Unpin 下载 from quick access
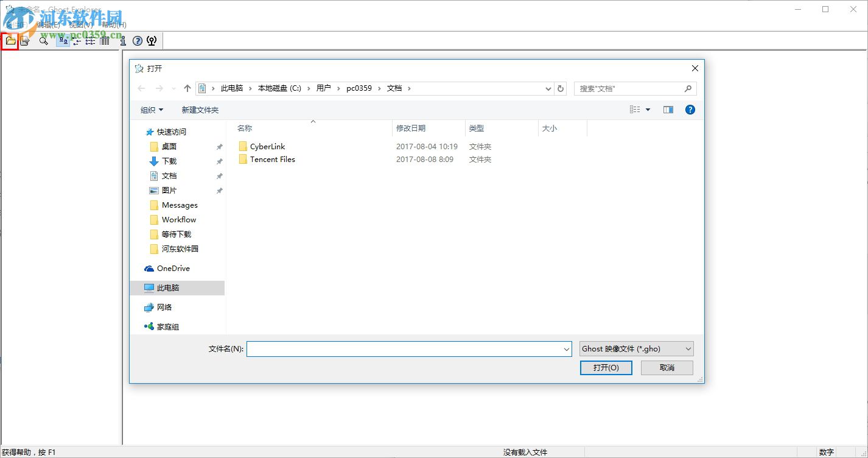 219,161
